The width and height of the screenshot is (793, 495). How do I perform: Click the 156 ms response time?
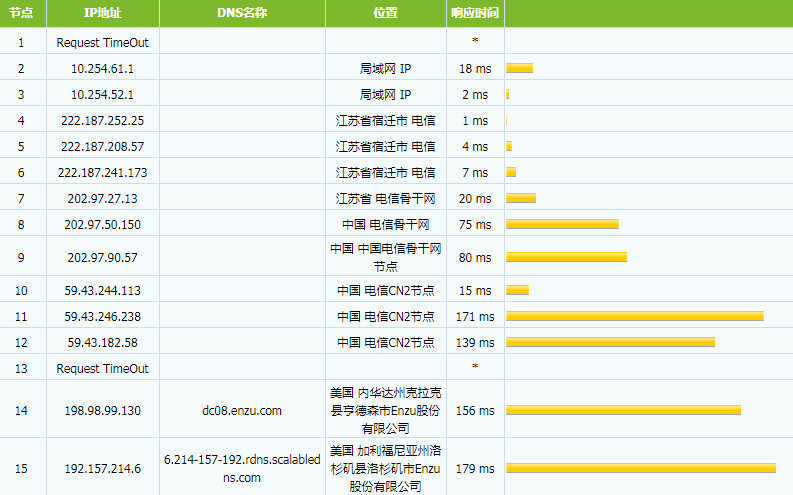(475, 411)
